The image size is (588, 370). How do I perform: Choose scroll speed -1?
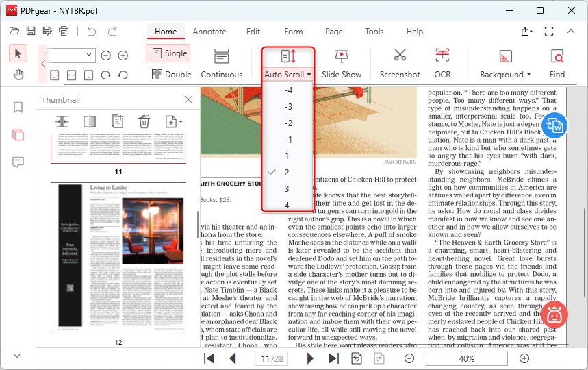[x=288, y=140]
